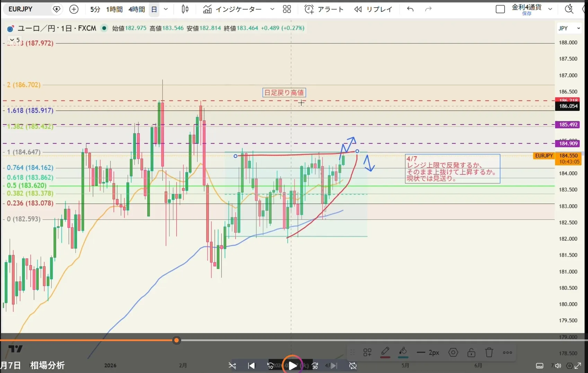Skip to the next video
This screenshot has width=588, height=373.
point(334,366)
